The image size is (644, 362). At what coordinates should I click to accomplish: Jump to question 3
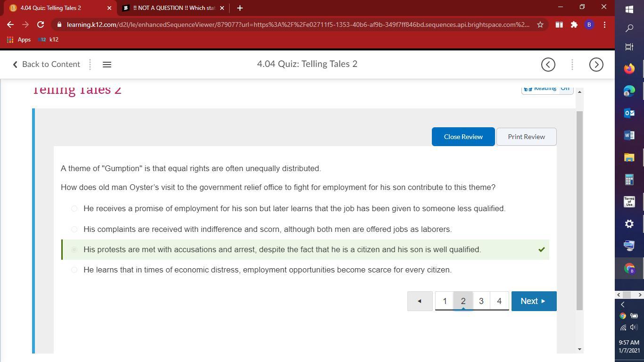[481, 301]
